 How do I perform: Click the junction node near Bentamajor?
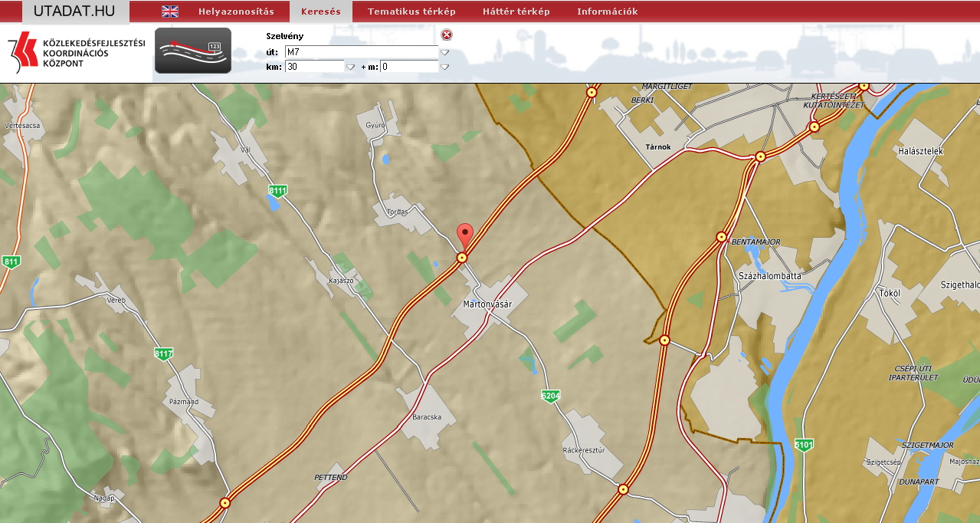coord(721,236)
